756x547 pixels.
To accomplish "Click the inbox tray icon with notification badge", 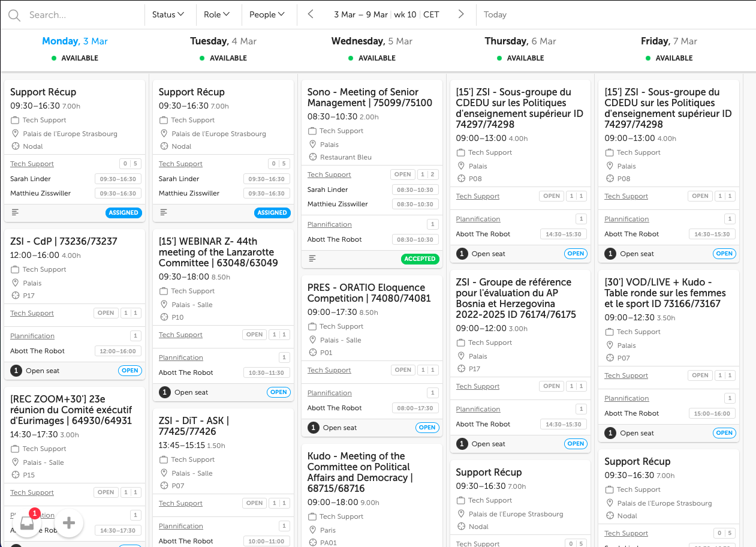I will [27, 523].
